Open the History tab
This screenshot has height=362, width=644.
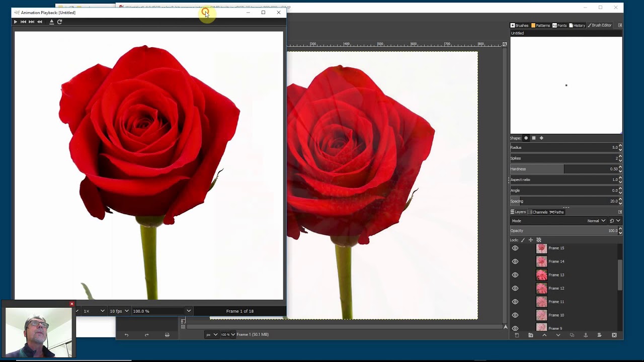tap(577, 25)
